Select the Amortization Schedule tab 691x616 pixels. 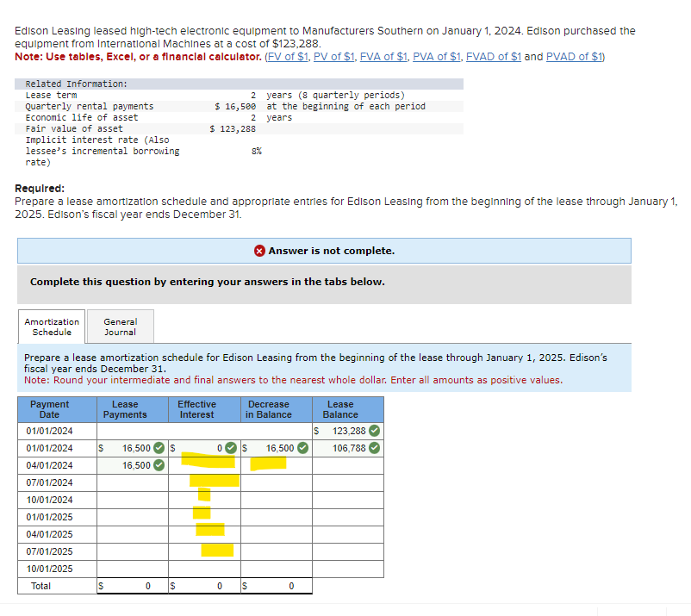pos(51,326)
